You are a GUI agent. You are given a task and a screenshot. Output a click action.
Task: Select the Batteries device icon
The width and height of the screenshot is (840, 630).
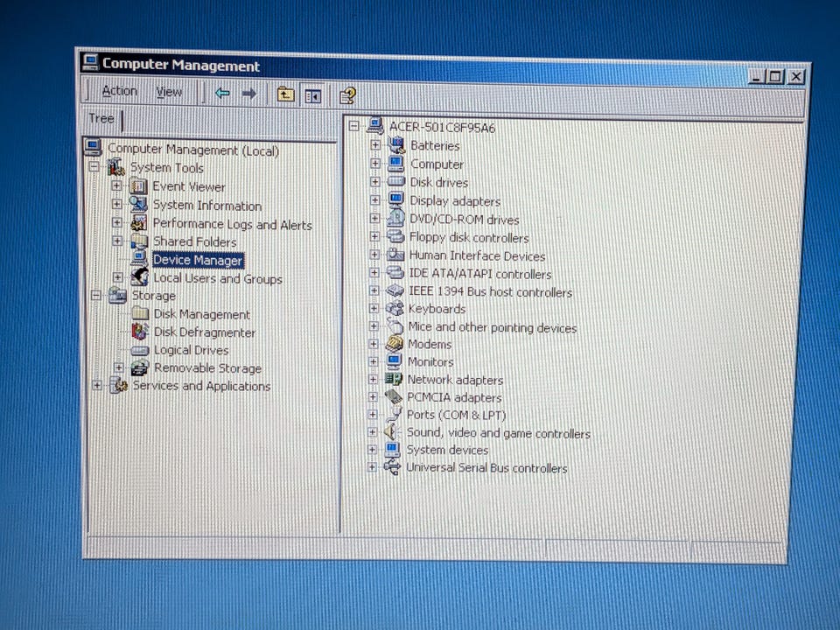(x=395, y=144)
